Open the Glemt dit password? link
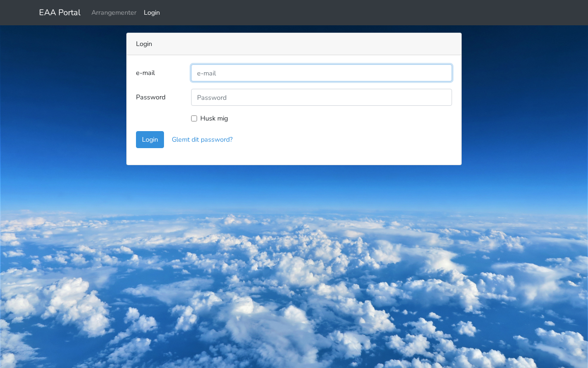588x368 pixels. pos(202,139)
